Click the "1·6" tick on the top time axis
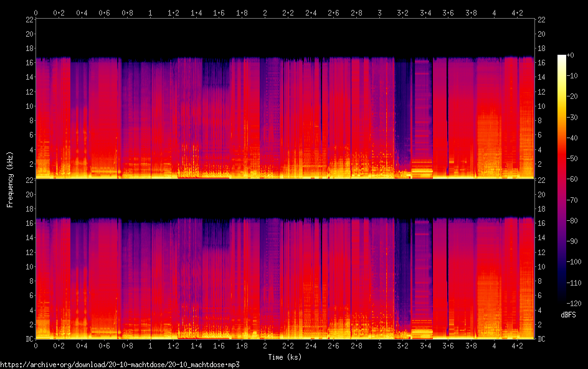This screenshot has height=369, width=588. coord(219,13)
